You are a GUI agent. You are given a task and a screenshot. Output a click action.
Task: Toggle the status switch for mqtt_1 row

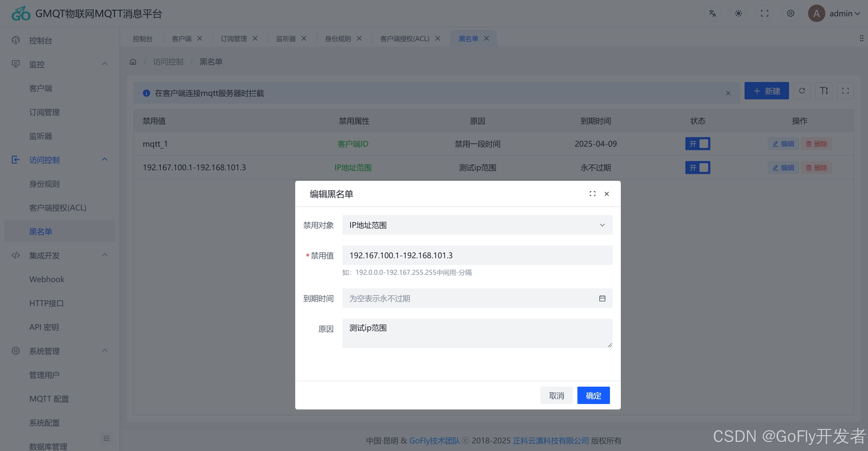tap(698, 144)
